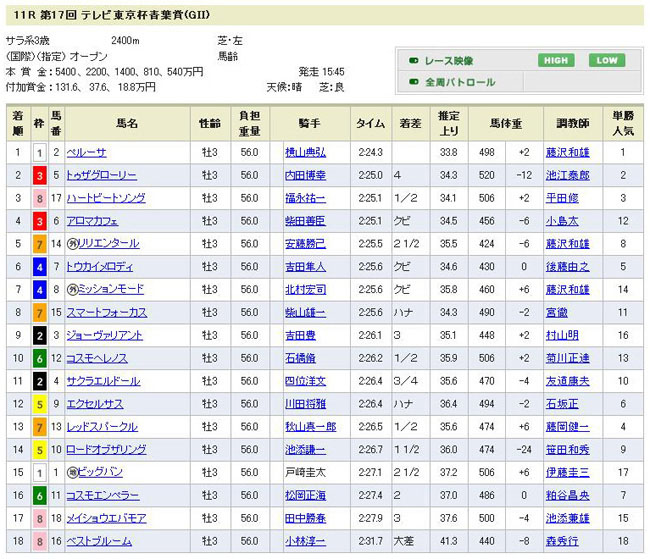The height and width of the screenshot is (559, 650).
Task: Click the 外 mark before ミッションモード
Action: click(73, 290)
